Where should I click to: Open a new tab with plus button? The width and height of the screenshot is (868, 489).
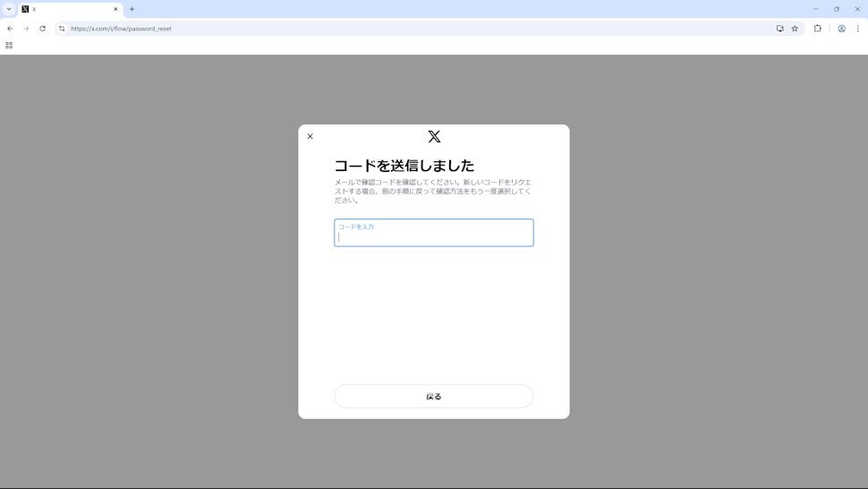coord(132,10)
